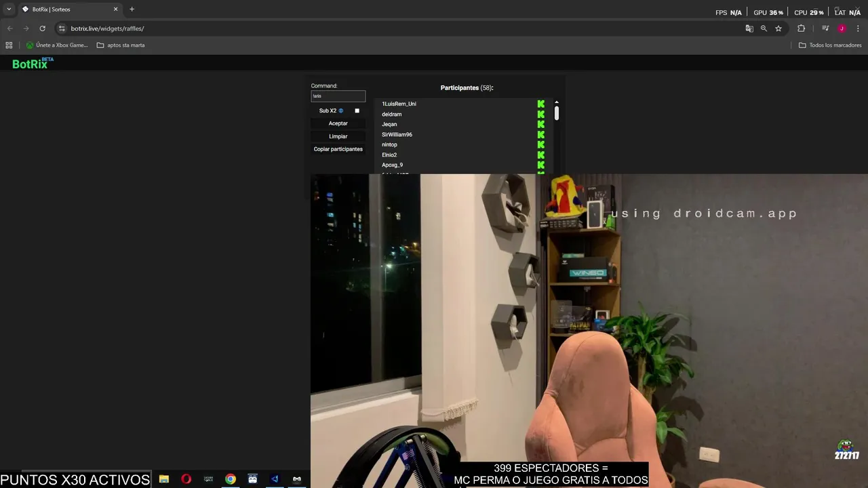Image resolution: width=868 pixels, height=488 pixels.
Task: Click the BotRix logo
Action: point(32,64)
